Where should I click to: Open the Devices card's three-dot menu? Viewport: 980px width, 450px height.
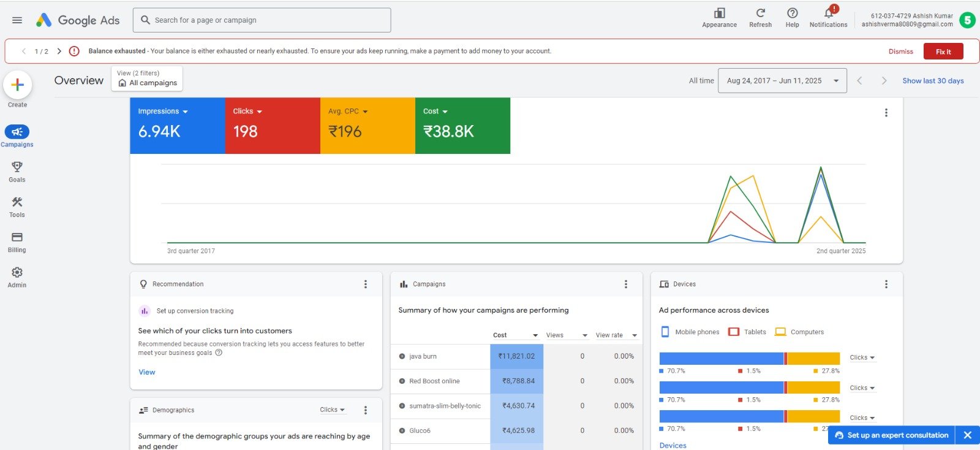click(886, 284)
